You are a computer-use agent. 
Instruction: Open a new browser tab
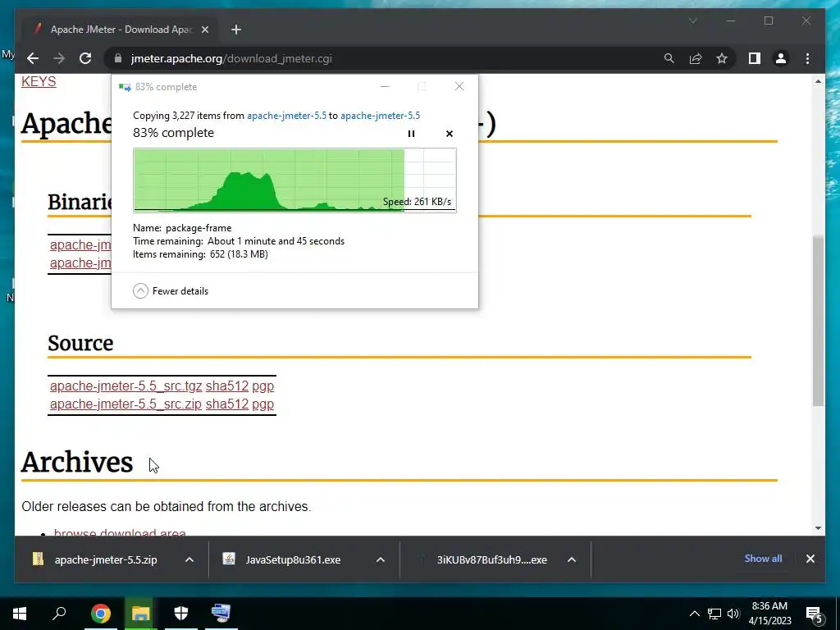[236, 30]
